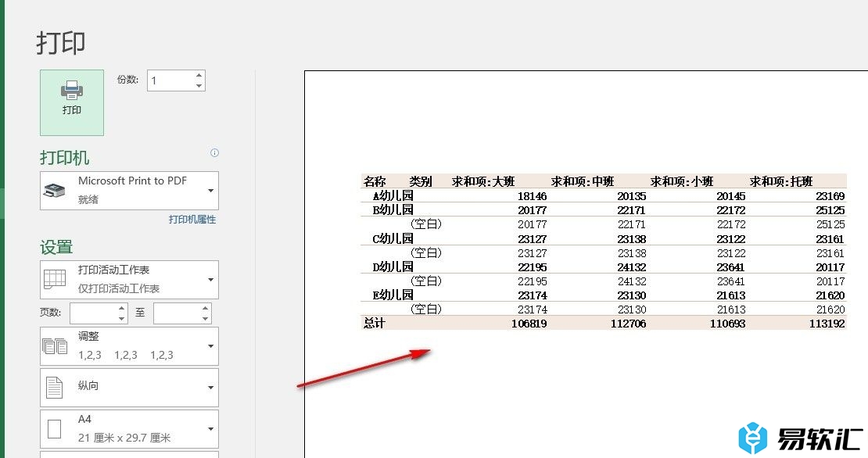The width and height of the screenshot is (868, 458).
Task: Open the A4 paper size dropdown
Action: (130, 428)
